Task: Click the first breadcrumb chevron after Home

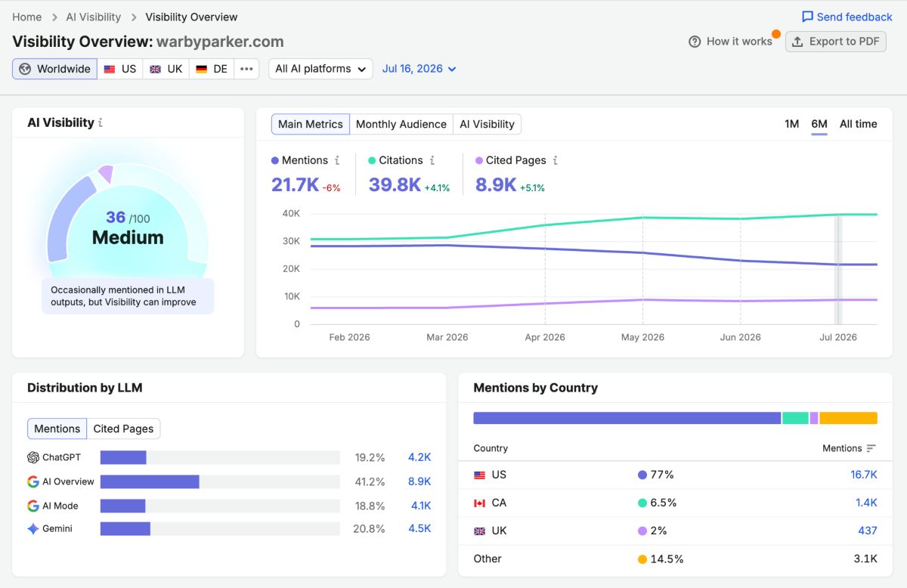Action: (55, 17)
